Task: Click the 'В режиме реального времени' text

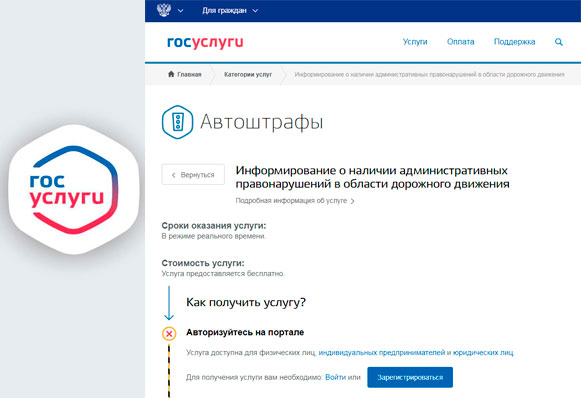Action: pos(213,236)
